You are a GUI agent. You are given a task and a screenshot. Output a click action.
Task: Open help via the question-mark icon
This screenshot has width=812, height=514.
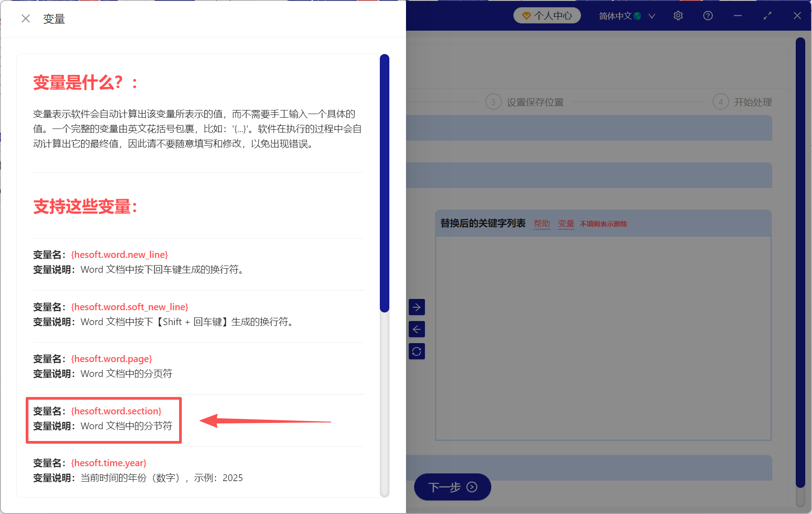point(708,15)
